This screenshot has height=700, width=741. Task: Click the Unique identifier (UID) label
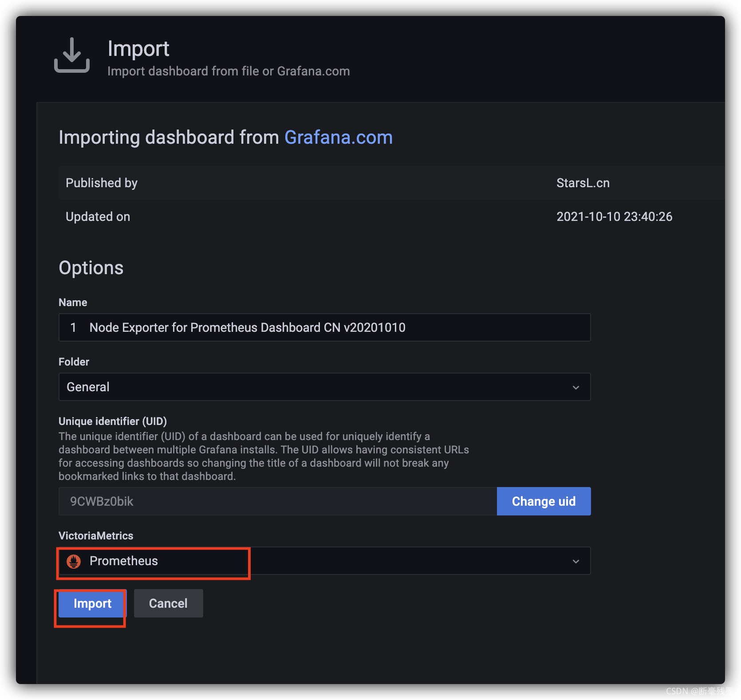tap(113, 421)
